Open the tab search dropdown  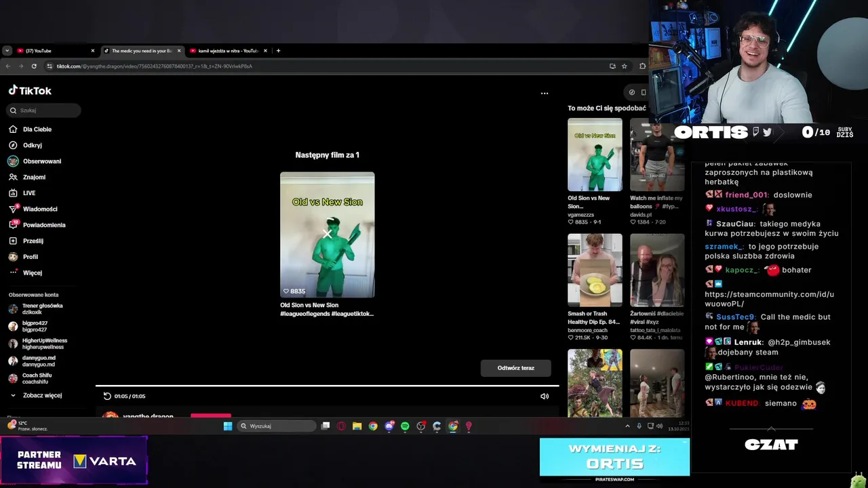tap(7, 51)
